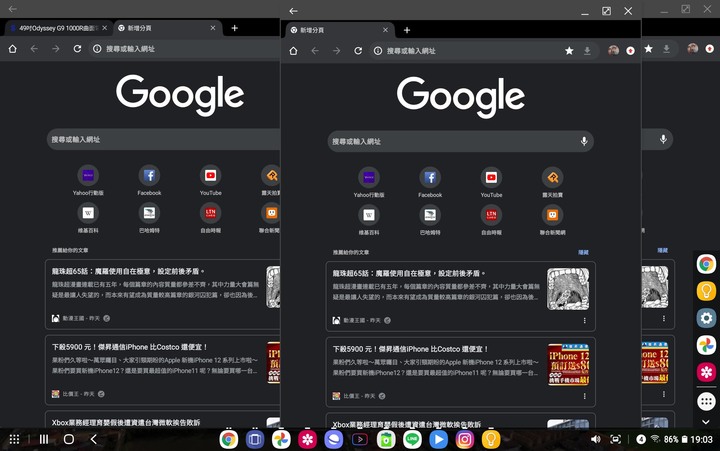Add new tab in left window

pos(234,28)
